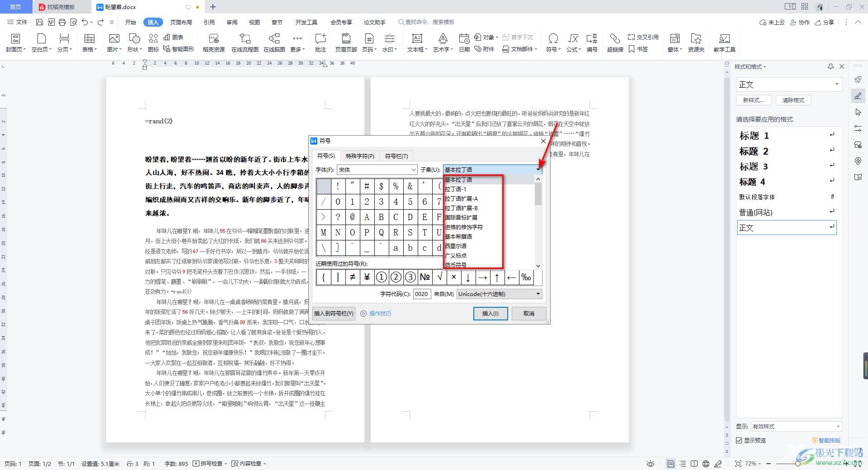Switch to page layout view in status bar

671,464
